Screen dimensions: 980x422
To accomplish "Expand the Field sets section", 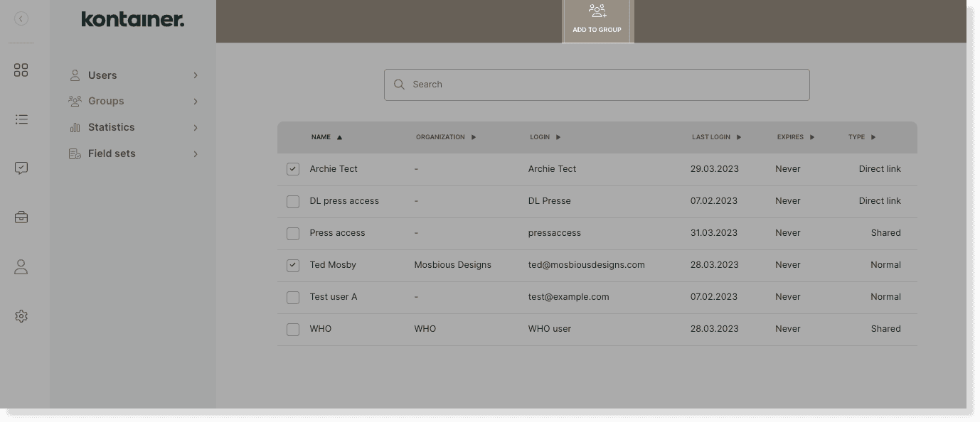I will (x=196, y=153).
